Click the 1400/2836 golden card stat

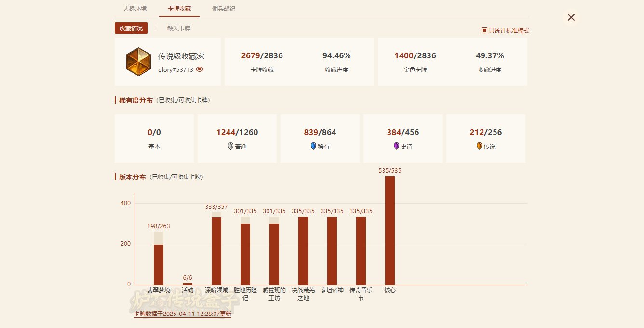tap(415, 56)
